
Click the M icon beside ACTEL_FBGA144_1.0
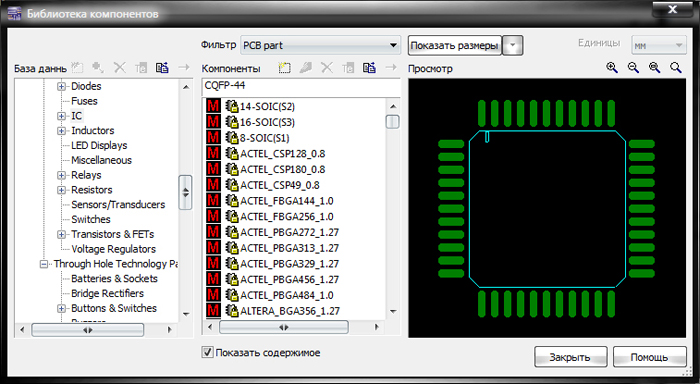pyautogui.click(x=213, y=200)
